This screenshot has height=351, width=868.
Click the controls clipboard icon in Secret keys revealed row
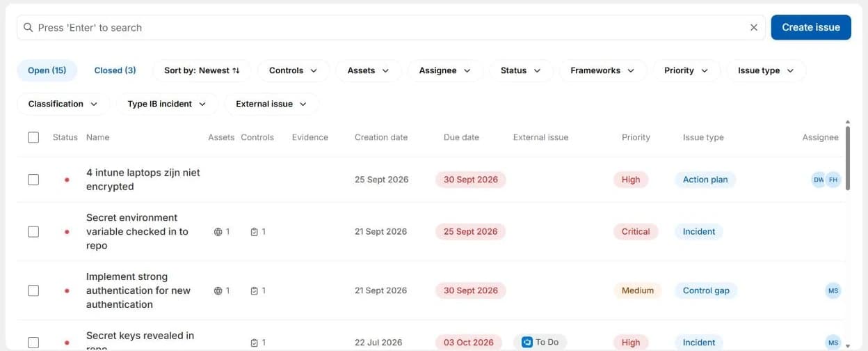255,343
